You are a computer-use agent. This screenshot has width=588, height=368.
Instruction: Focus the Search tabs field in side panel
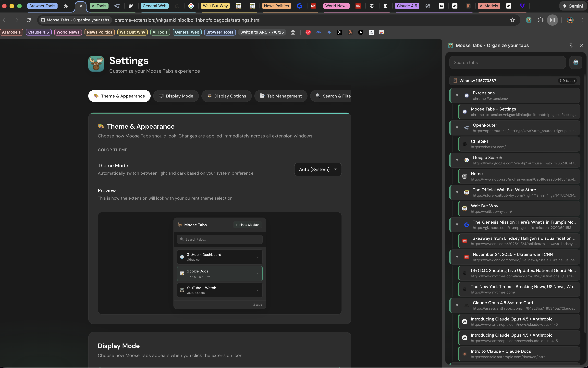click(x=507, y=62)
